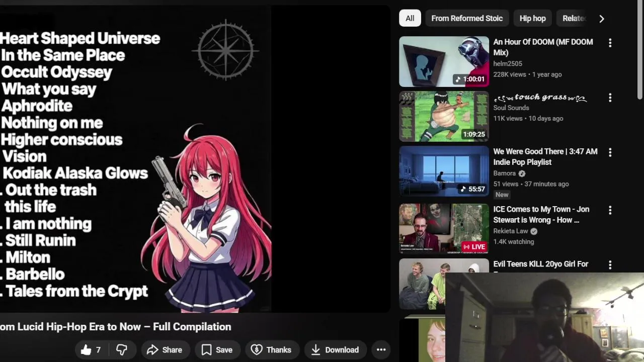Viewport: 644px width, 362px height.
Task: Open An Hour Of DOOM thumbnail
Action: [444, 61]
